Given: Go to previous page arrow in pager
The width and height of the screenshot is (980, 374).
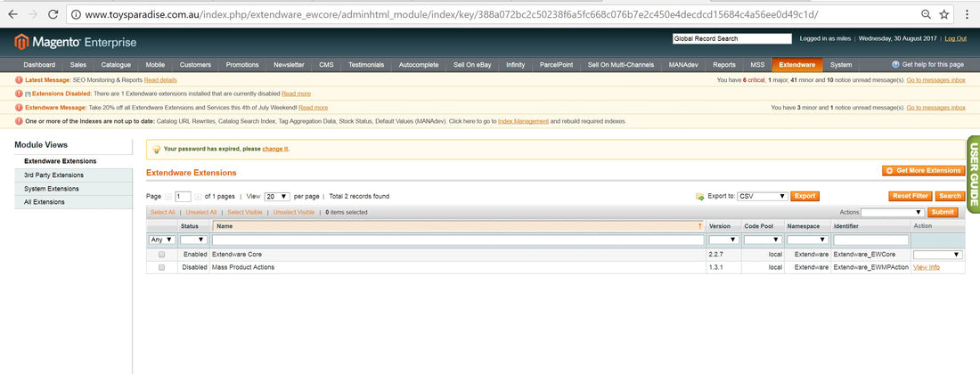Looking at the screenshot, I should point(167,196).
